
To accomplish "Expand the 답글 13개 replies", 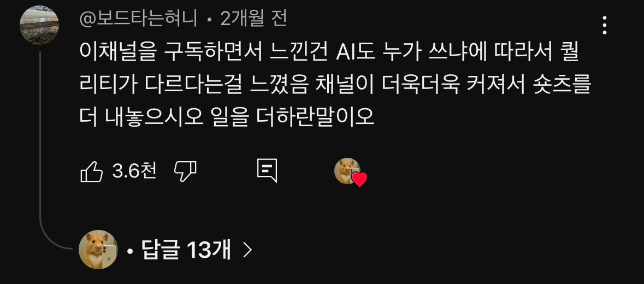I will (x=186, y=249).
